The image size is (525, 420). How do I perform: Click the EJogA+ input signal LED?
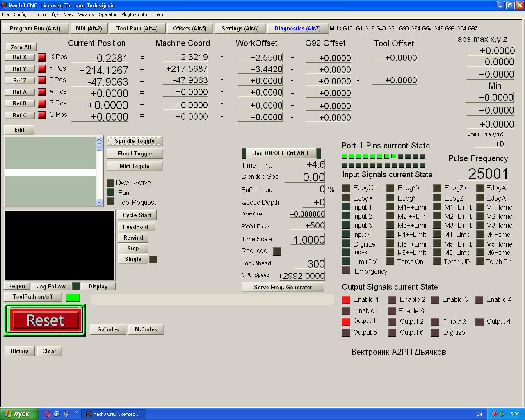point(480,188)
